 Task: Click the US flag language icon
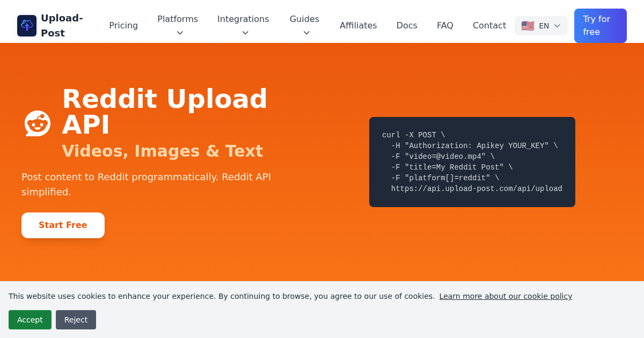[x=528, y=26]
